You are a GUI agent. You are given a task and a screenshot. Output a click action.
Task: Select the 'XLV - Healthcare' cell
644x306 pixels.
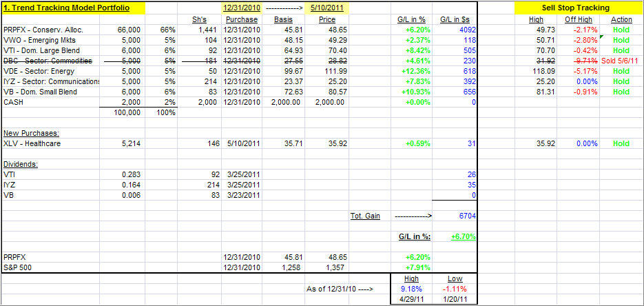click(50, 143)
